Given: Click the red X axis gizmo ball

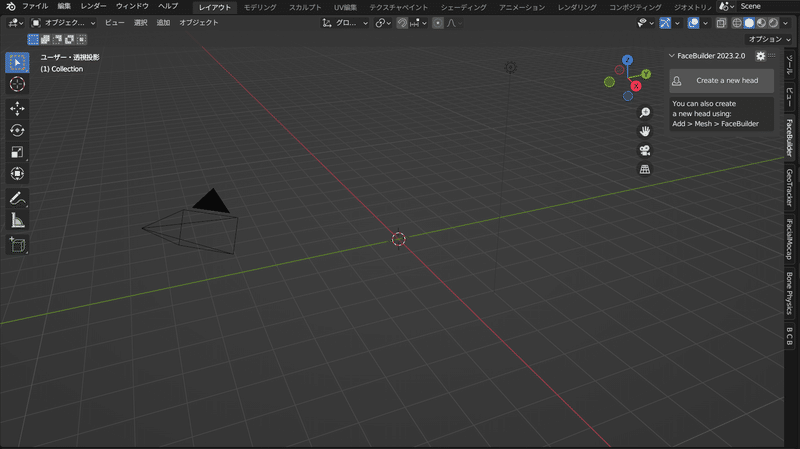Looking at the screenshot, I should [x=636, y=86].
